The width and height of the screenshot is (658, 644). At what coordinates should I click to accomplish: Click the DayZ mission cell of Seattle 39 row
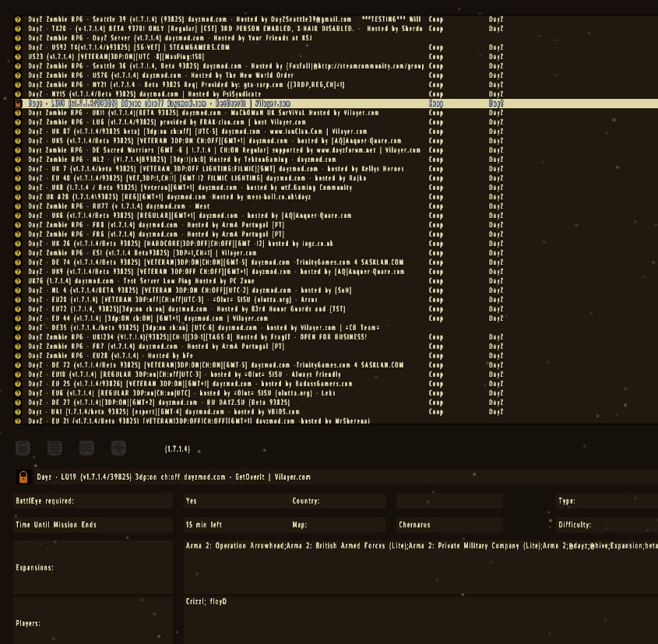pyautogui.click(x=496, y=19)
